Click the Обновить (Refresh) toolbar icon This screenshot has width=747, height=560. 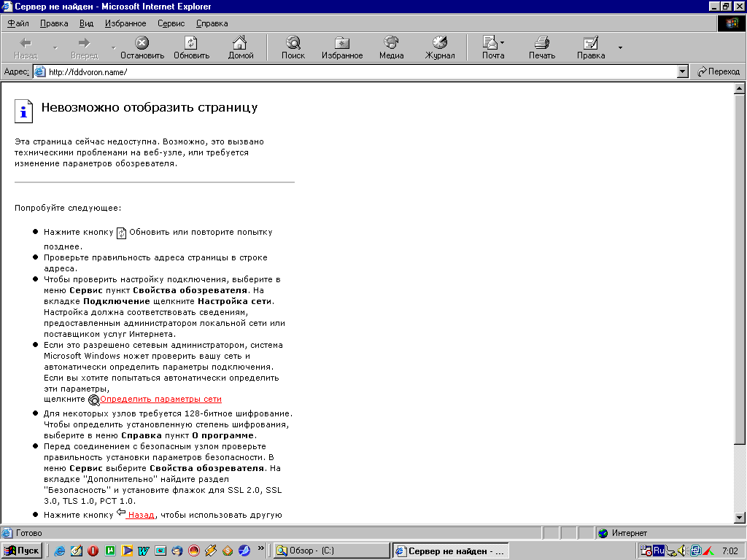(191, 48)
